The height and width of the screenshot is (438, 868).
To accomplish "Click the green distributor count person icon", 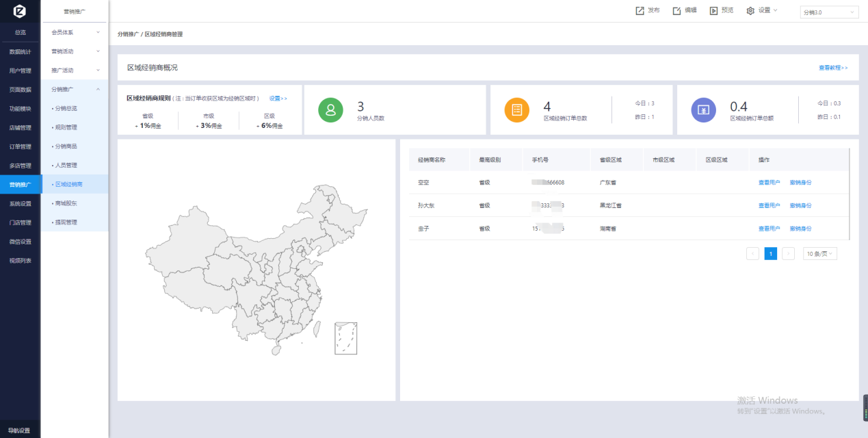I will pos(332,109).
